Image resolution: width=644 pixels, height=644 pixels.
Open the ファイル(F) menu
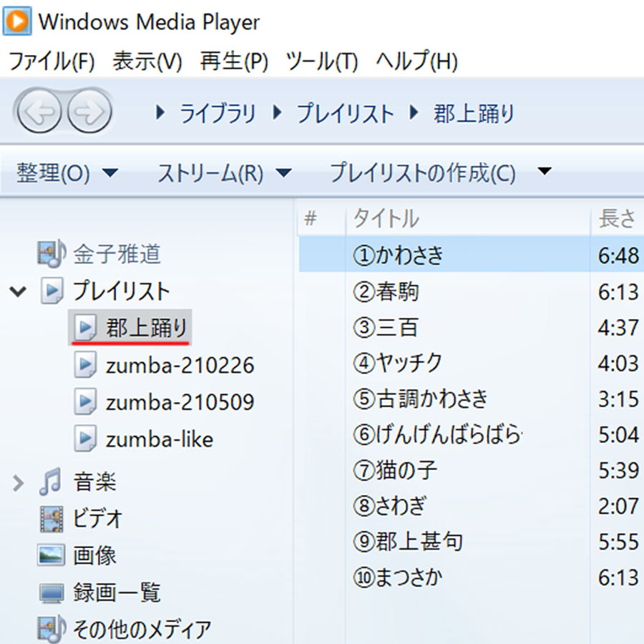coord(52,62)
